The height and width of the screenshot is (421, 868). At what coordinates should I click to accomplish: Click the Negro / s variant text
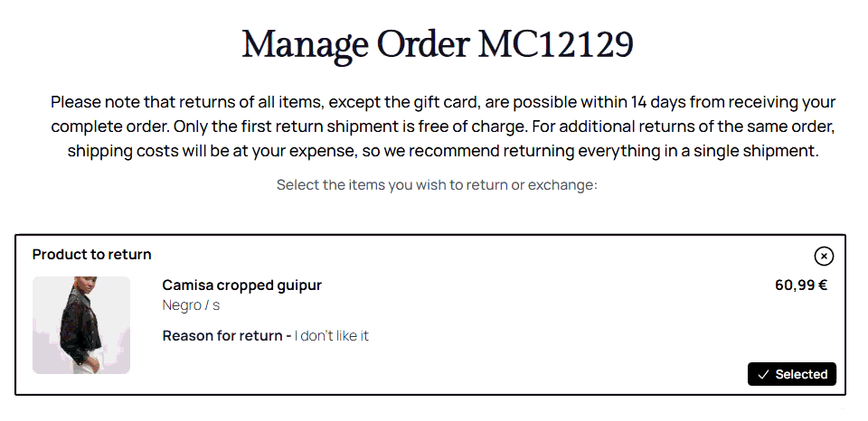(x=191, y=305)
